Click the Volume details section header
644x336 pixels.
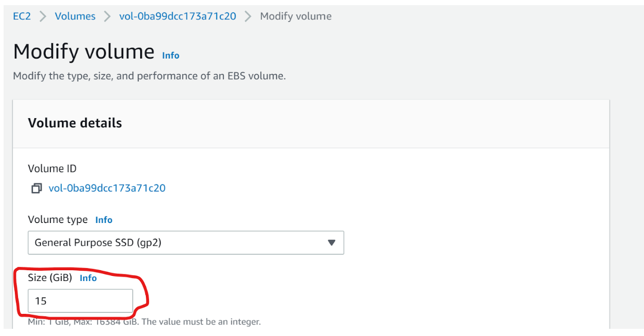coord(75,123)
